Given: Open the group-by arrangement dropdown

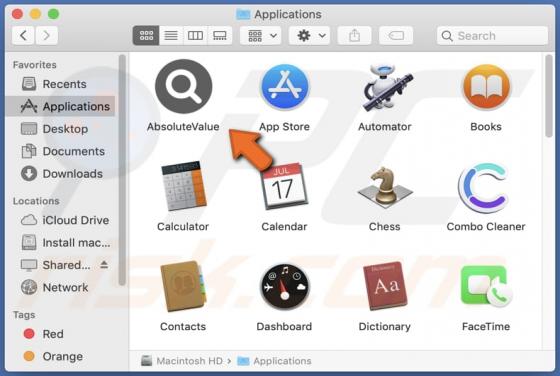Looking at the screenshot, I should (x=261, y=35).
